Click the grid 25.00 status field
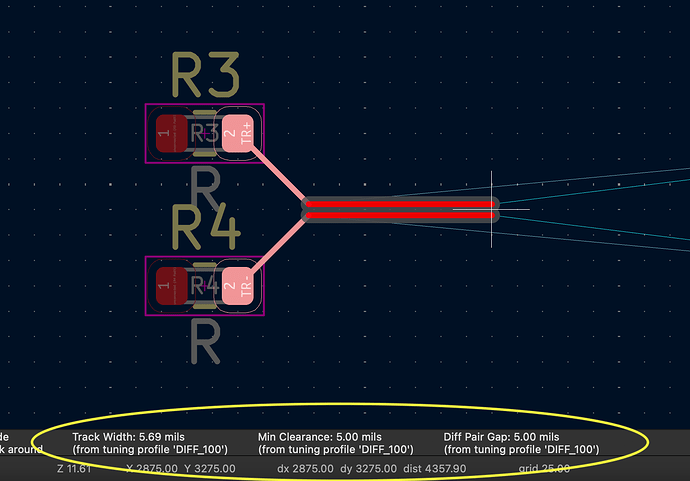690x481 pixels. tap(545, 468)
